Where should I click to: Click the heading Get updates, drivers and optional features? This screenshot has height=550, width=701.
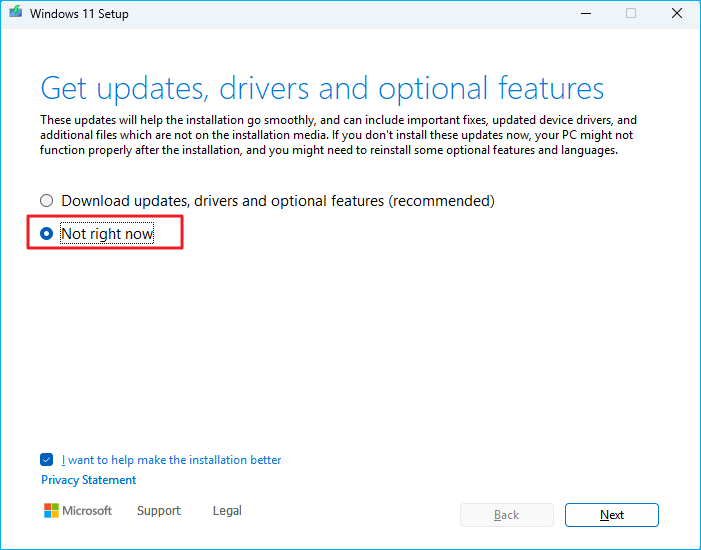(x=322, y=88)
